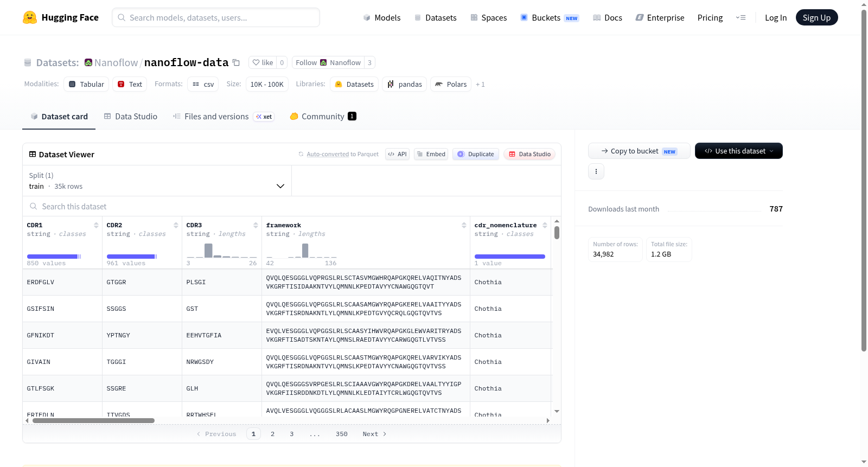868x467 pixels.
Task: Filter by the Tabular modality tag
Action: click(86, 84)
